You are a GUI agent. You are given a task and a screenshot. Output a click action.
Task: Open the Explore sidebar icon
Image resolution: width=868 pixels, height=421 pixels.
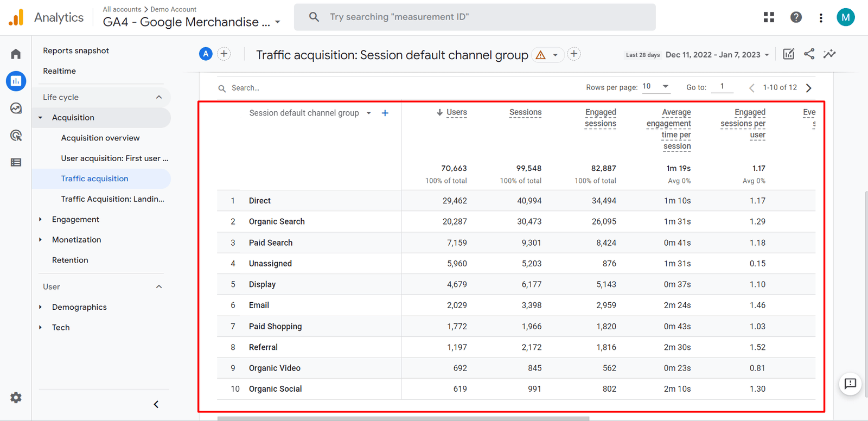coord(16,108)
